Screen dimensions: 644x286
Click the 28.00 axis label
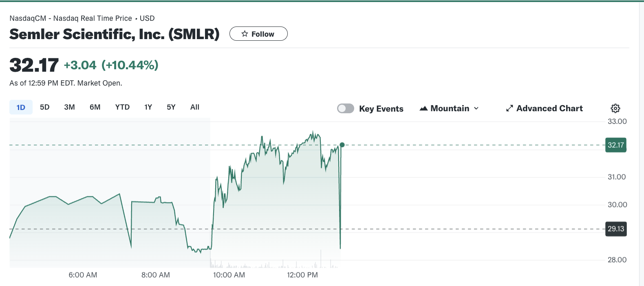[617, 260]
